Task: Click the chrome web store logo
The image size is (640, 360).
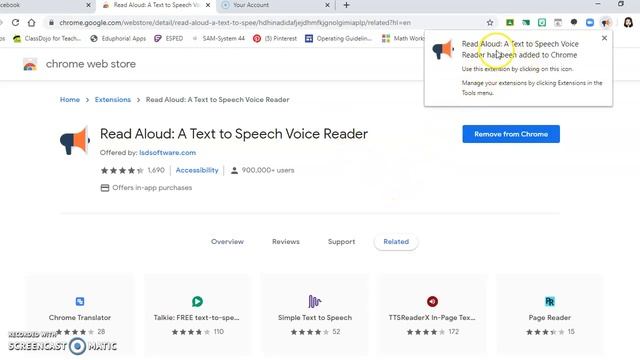Action: click(x=79, y=64)
